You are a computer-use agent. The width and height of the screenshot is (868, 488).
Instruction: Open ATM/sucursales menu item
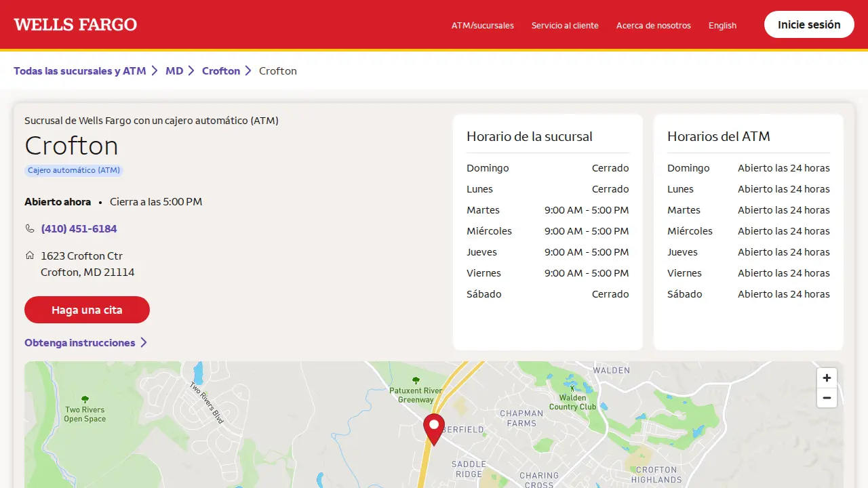pos(483,25)
